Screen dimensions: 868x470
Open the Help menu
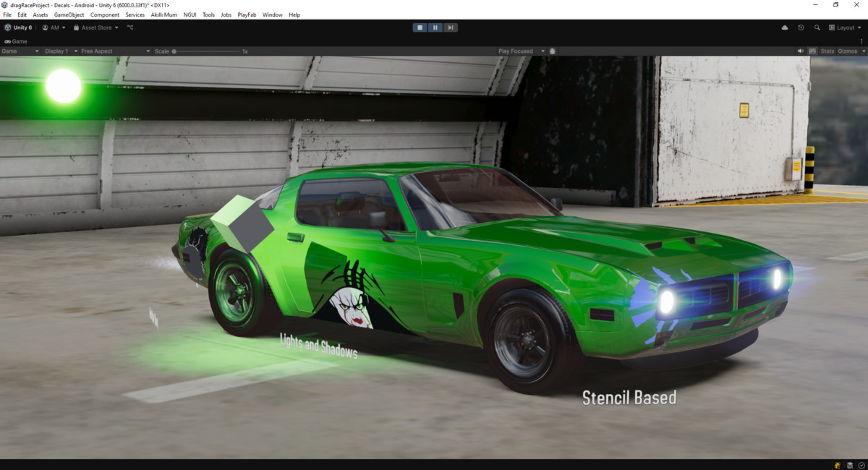(294, 14)
